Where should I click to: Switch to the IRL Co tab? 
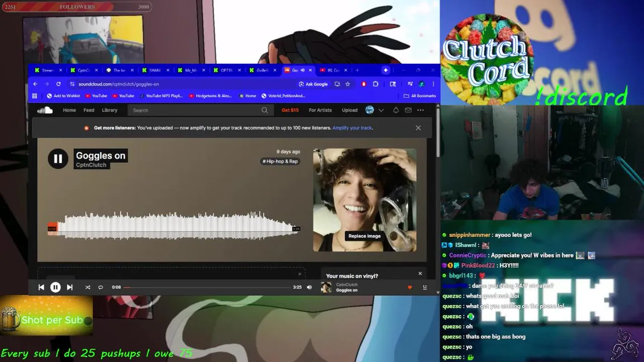(333, 70)
